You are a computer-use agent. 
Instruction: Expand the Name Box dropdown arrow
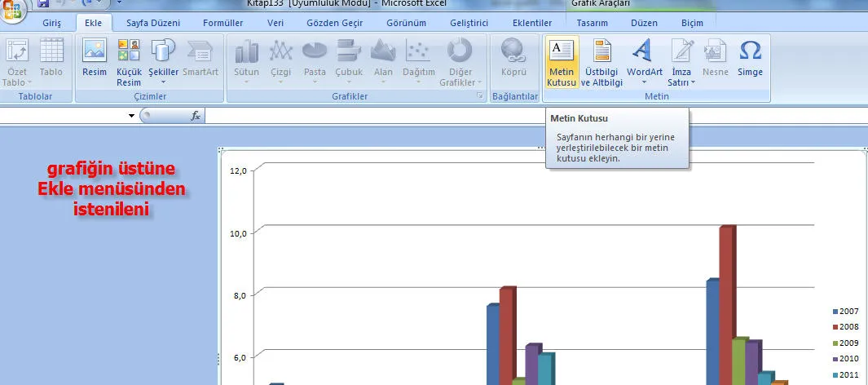click(x=131, y=117)
